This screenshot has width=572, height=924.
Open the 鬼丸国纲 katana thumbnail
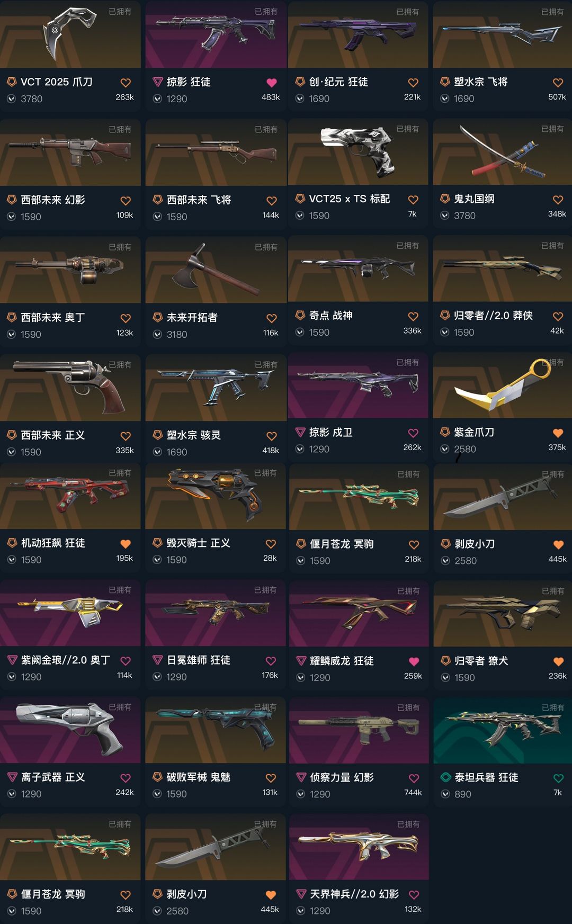[x=502, y=151]
